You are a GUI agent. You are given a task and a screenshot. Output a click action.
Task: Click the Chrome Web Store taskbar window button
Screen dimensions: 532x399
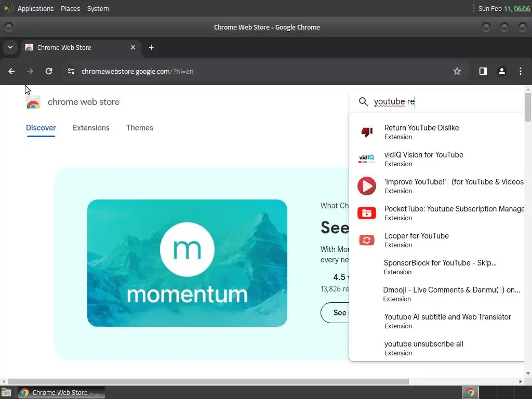62,393
